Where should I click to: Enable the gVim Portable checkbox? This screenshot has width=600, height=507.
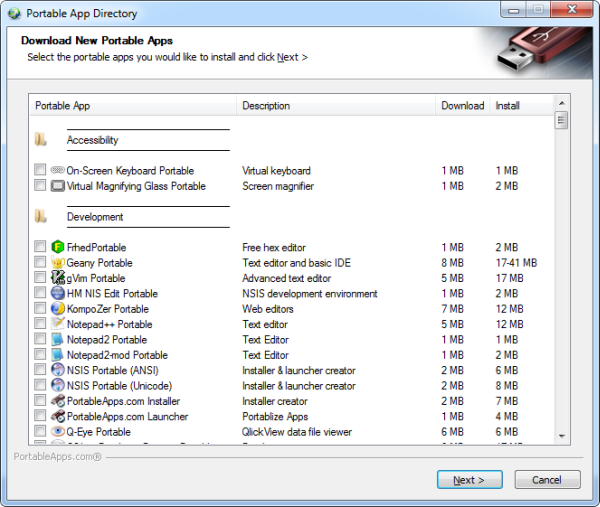tap(40, 277)
